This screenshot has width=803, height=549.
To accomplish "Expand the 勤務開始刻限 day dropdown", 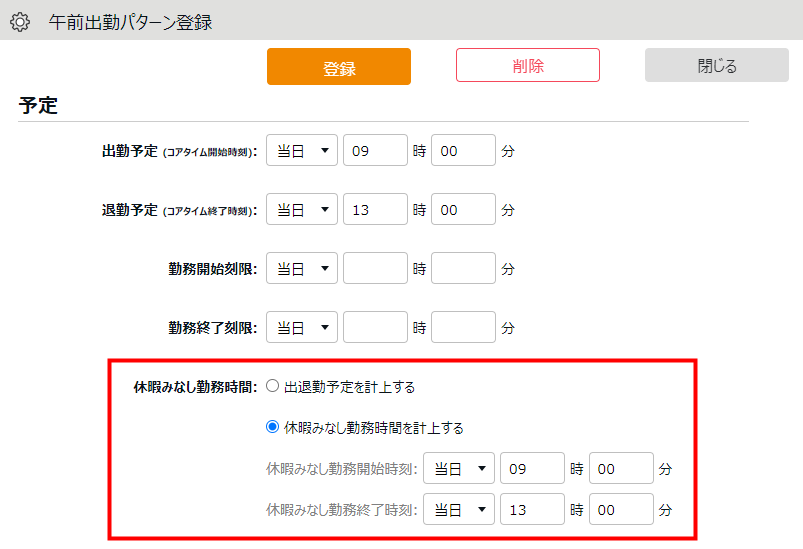I will 302,269.
